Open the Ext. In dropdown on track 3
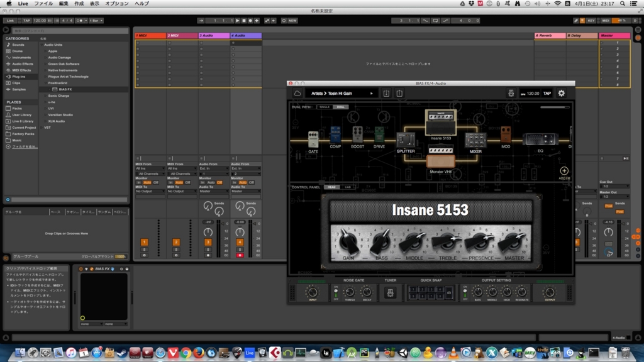Screen dimensions: 644x362 (214, 168)
